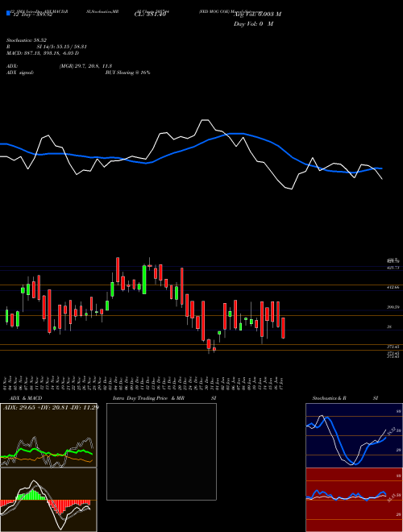The image size is (403, 532).
Task: Select the '12 Day = 389.92' readout
Action: [32, 15]
